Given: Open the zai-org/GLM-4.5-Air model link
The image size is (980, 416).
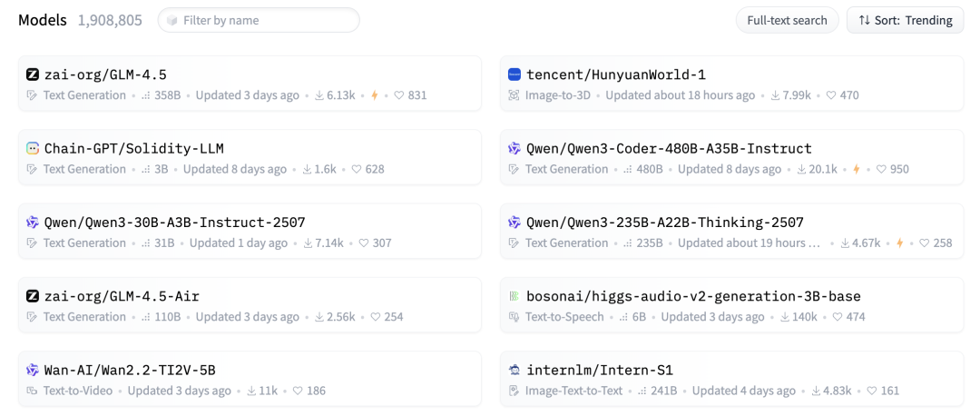Looking at the screenshot, I should [122, 296].
